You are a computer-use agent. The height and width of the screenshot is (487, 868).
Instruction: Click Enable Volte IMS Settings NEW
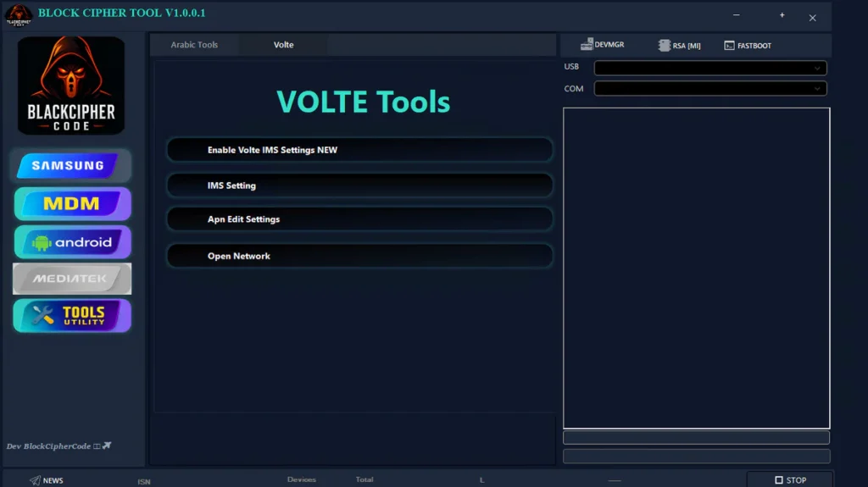point(359,150)
